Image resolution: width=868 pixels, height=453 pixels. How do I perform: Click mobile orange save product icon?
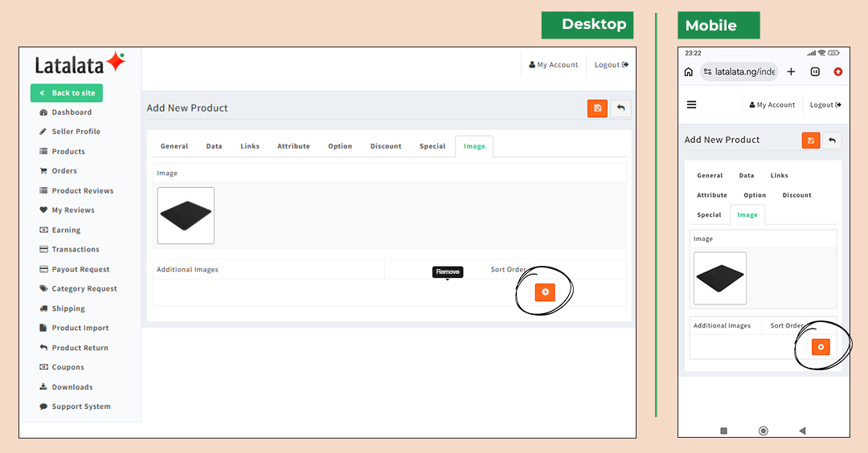(x=811, y=141)
